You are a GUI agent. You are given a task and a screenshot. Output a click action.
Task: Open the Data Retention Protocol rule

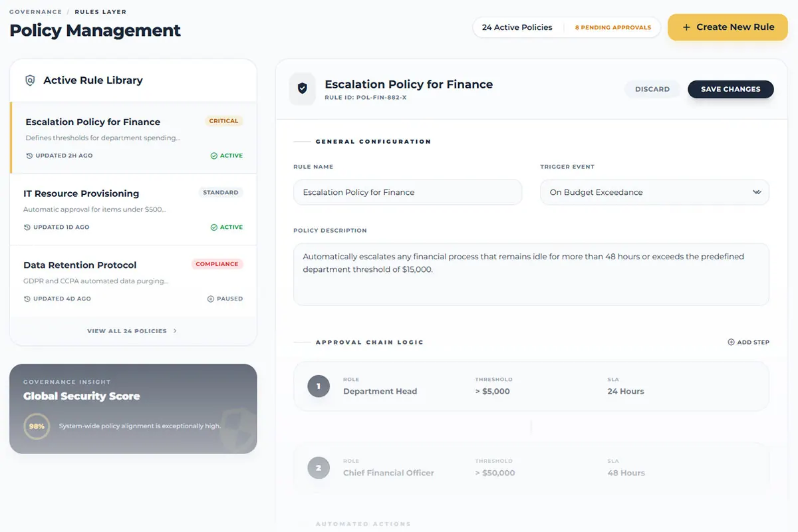point(133,281)
